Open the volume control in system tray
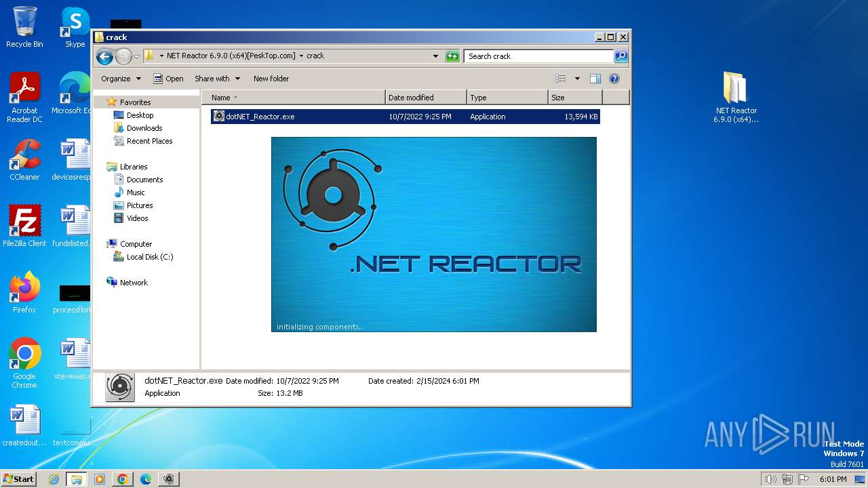Viewport: 868px width, 488px height. [x=771, y=479]
